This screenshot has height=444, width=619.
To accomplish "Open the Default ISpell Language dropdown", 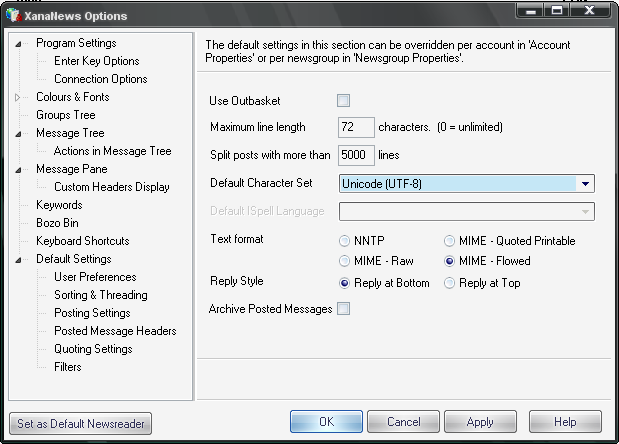I will (x=467, y=212).
